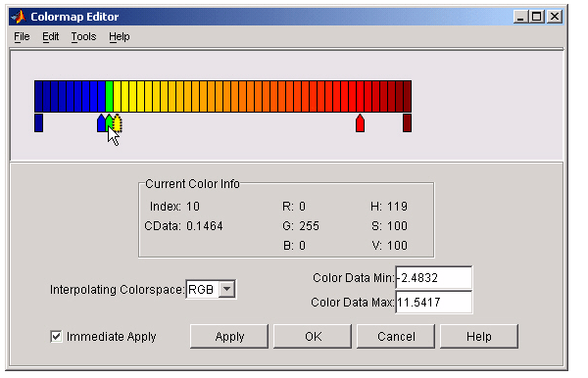588x378 pixels.
Task: Select the dark red square end marker
Action: (x=408, y=122)
